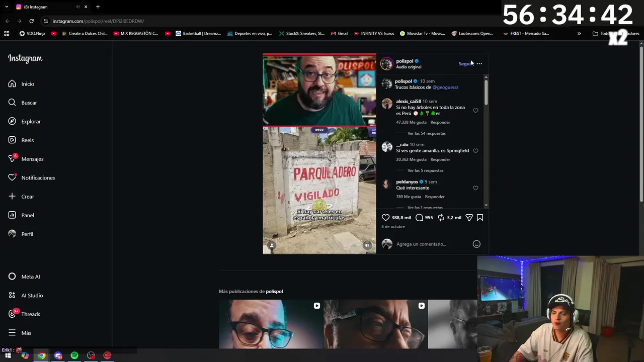Open polispol profile from post header

click(x=405, y=61)
